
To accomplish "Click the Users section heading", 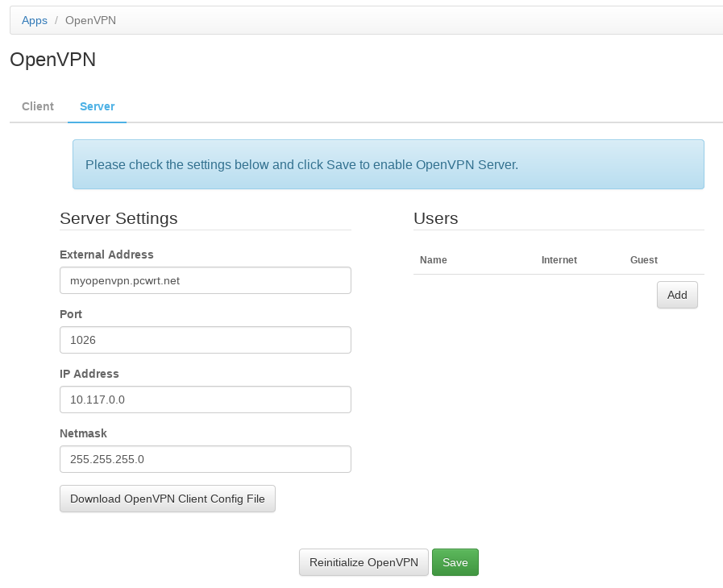I will [435, 218].
